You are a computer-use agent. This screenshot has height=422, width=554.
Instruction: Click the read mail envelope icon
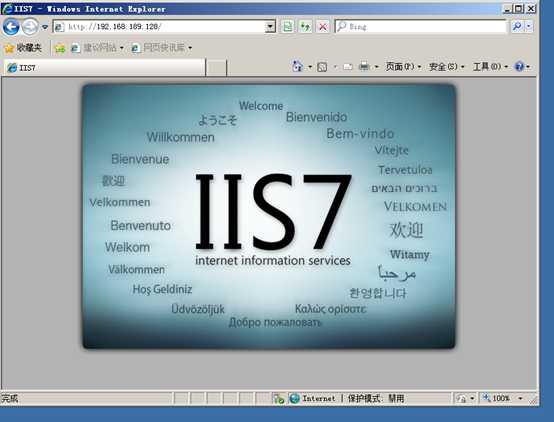[348, 66]
